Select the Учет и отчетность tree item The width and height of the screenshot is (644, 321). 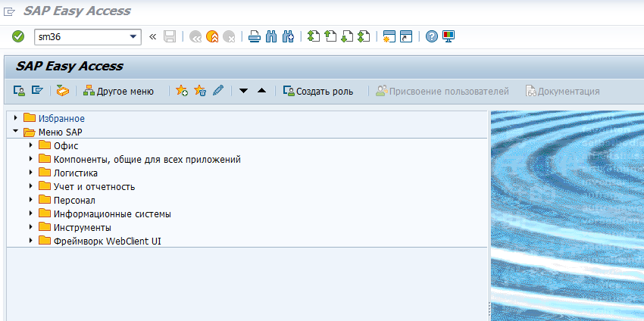[94, 186]
